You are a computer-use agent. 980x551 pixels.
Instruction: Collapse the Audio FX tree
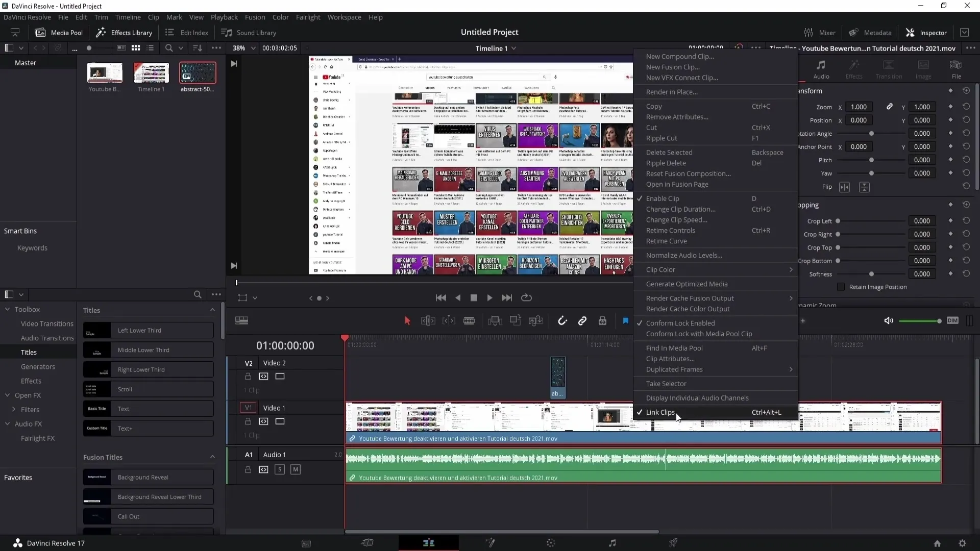coord(7,424)
